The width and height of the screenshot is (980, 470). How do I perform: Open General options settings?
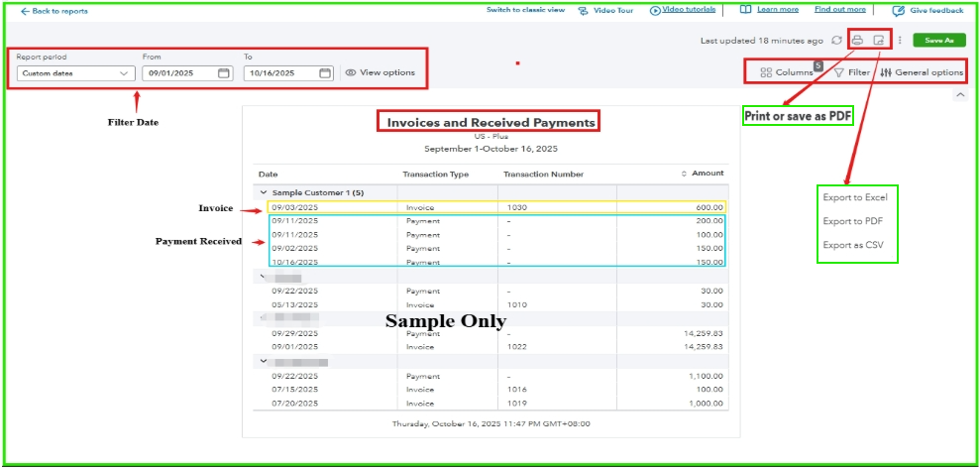click(921, 72)
